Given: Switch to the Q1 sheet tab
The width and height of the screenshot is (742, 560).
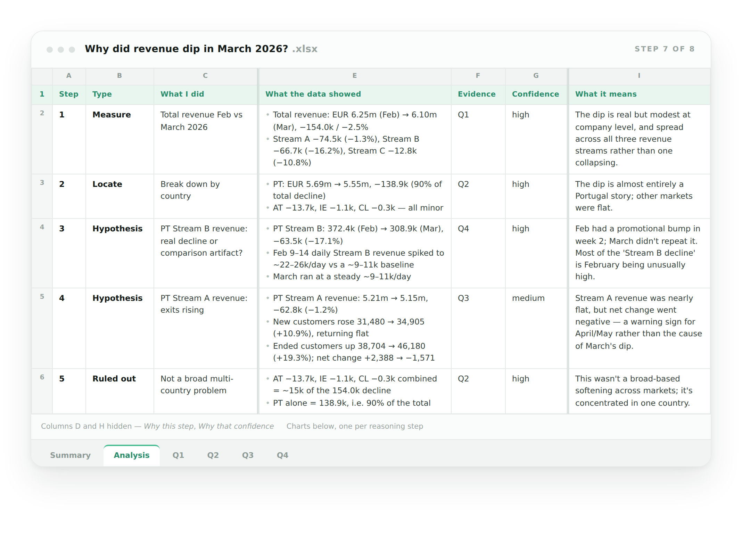Looking at the screenshot, I should click(x=178, y=455).
